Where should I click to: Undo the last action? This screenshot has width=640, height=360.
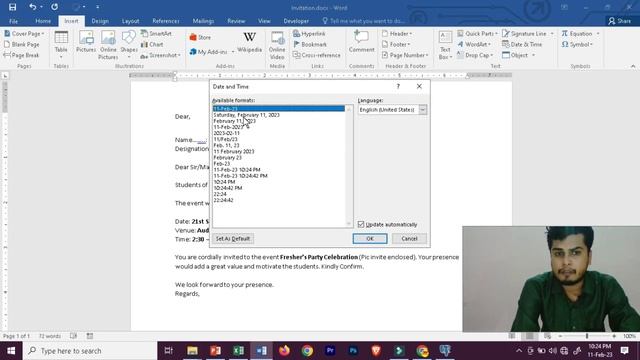[33, 7]
